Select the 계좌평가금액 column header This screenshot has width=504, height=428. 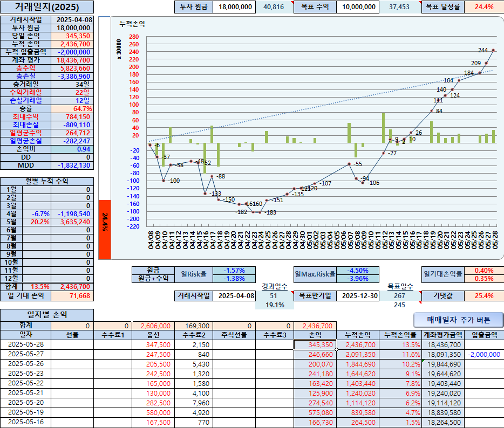(443, 335)
